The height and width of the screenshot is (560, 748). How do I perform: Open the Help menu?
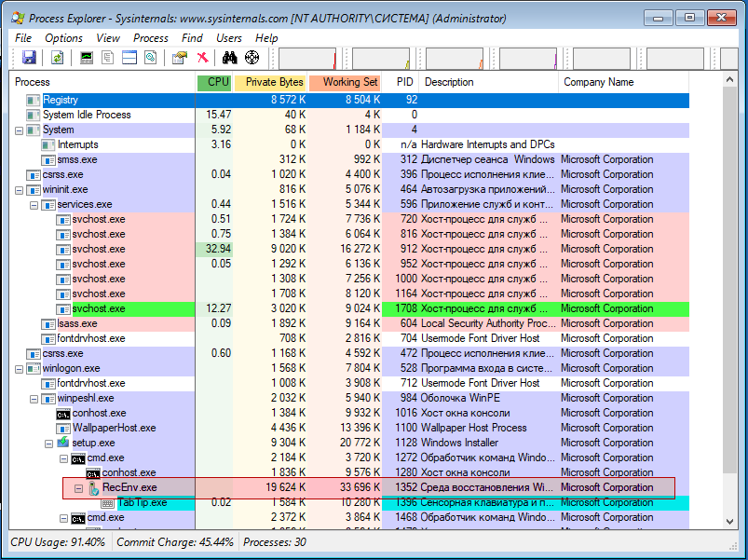(x=266, y=38)
